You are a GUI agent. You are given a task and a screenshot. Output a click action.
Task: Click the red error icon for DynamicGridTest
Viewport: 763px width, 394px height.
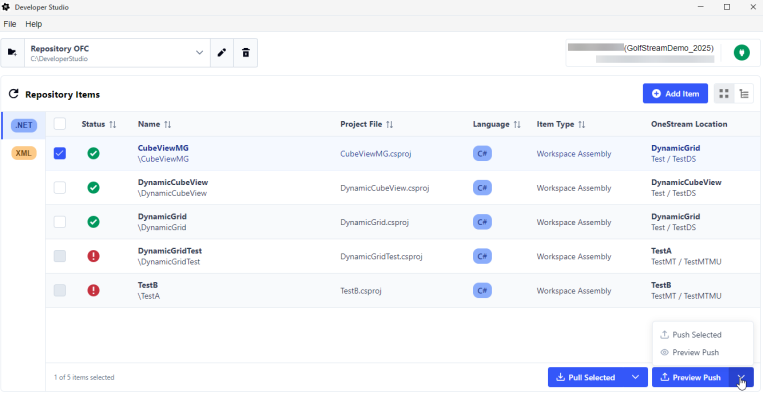pos(93,256)
